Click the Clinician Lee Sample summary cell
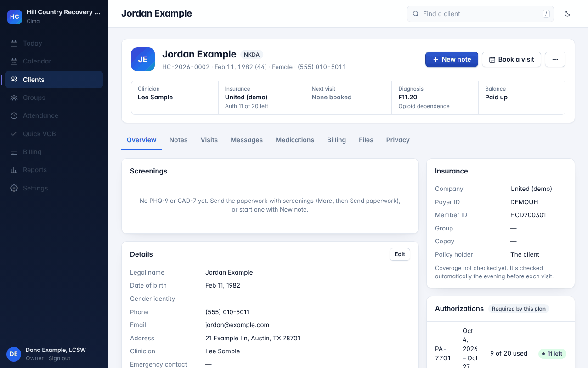Viewport: 588px width, 368px height. 175,98
